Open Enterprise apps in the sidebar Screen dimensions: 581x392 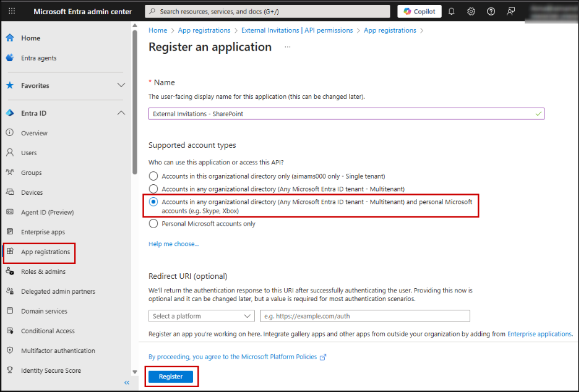click(43, 232)
